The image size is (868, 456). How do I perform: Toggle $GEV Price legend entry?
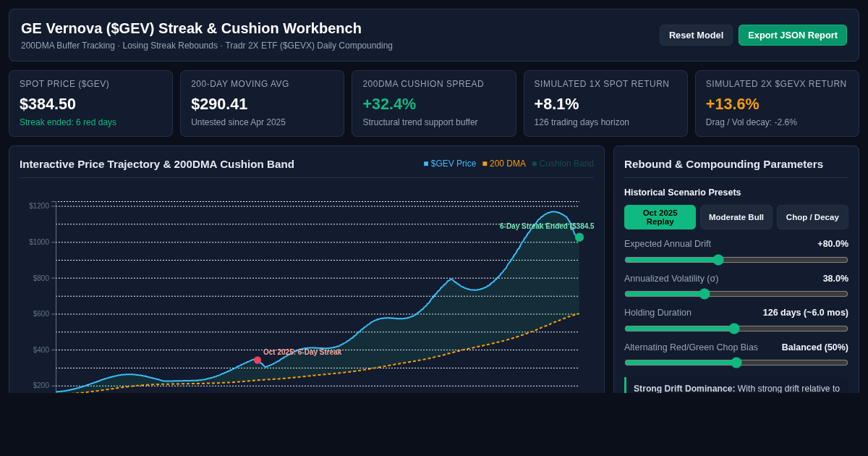pyautogui.click(x=450, y=164)
